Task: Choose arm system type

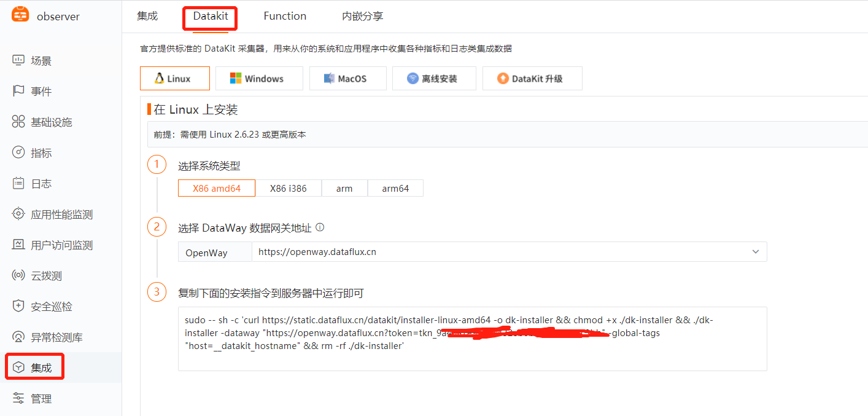Action: pyautogui.click(x=344, y=188)
